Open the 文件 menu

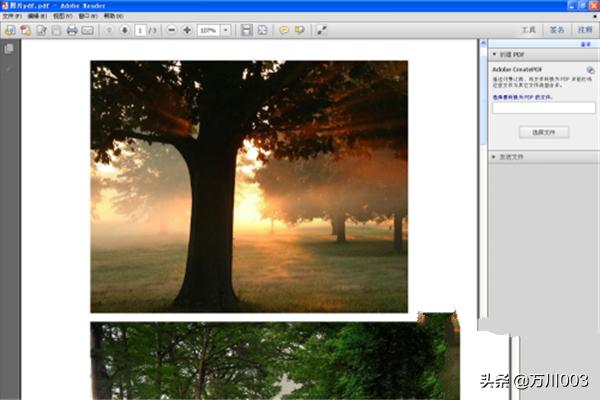pyautogui.click(x=12, y=17)
